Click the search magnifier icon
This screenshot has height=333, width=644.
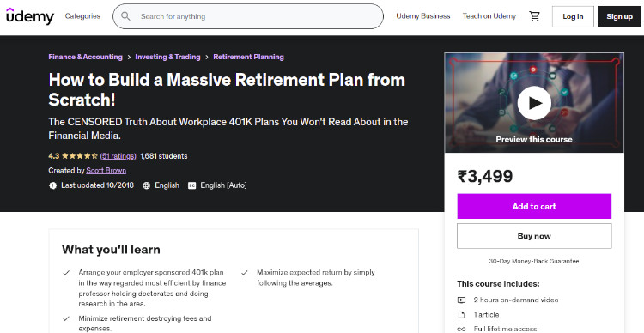pyautogui.click(x=125, y=16)
